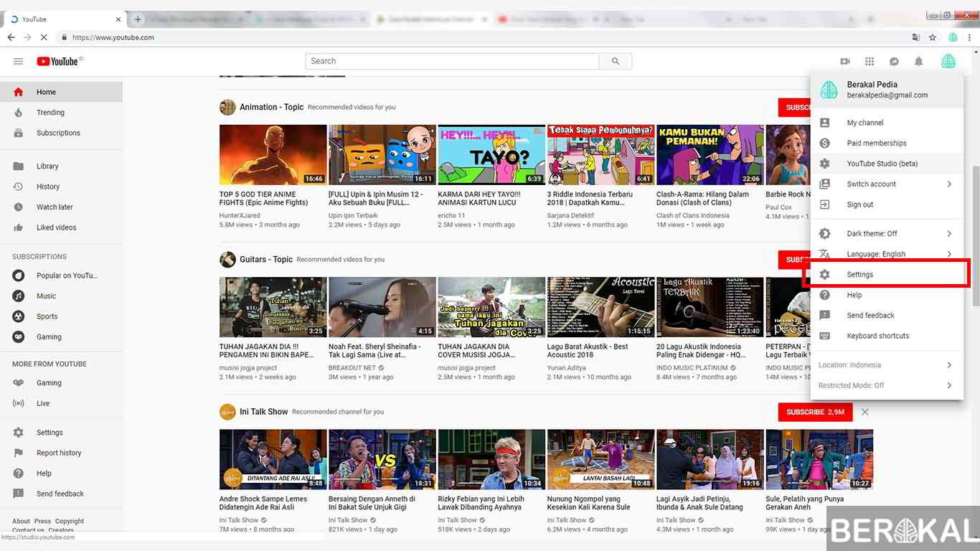The image size is (980, 551).
Task: Click the Live broadcast icon in sidebar
Action: click(19, 403)
